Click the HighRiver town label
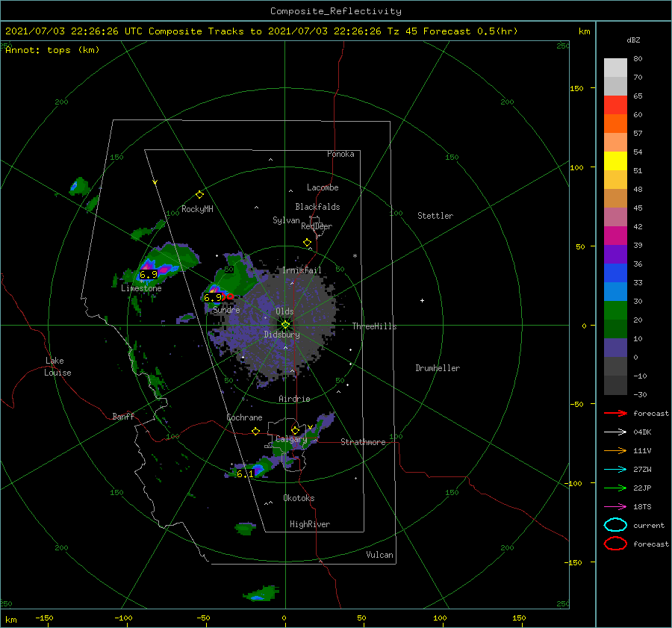Viewport: 672px width, 628px height. pos(310,524)
